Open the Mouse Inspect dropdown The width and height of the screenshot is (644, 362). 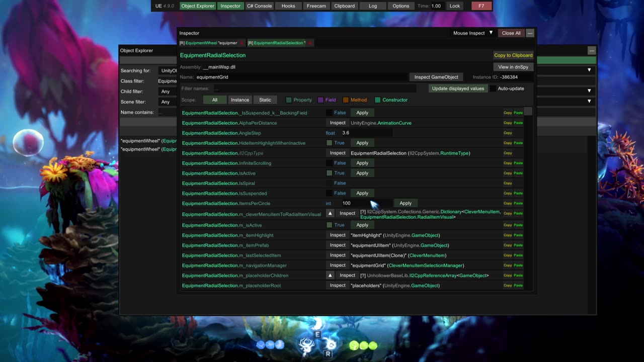pos(473,33)
